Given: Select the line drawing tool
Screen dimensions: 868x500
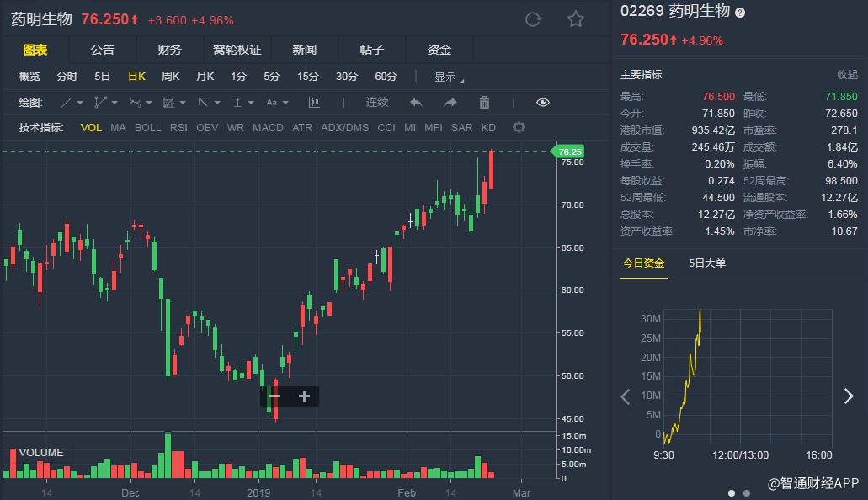Looking at the screenshot, I should (67, 103).
